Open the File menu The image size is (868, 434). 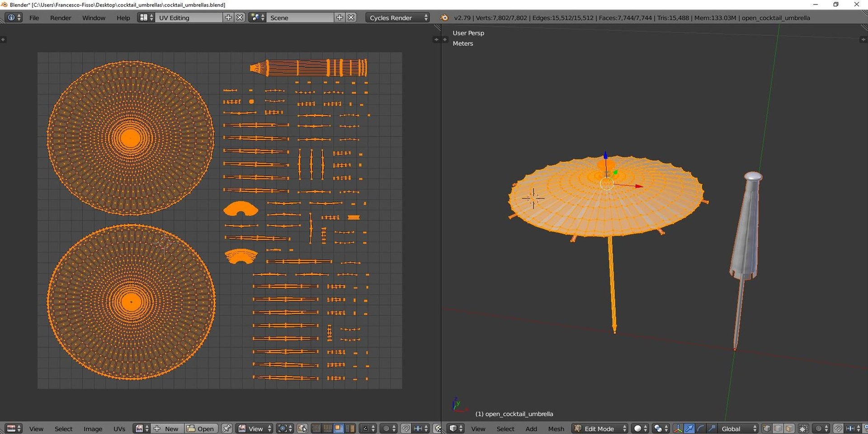coord(34,18)
